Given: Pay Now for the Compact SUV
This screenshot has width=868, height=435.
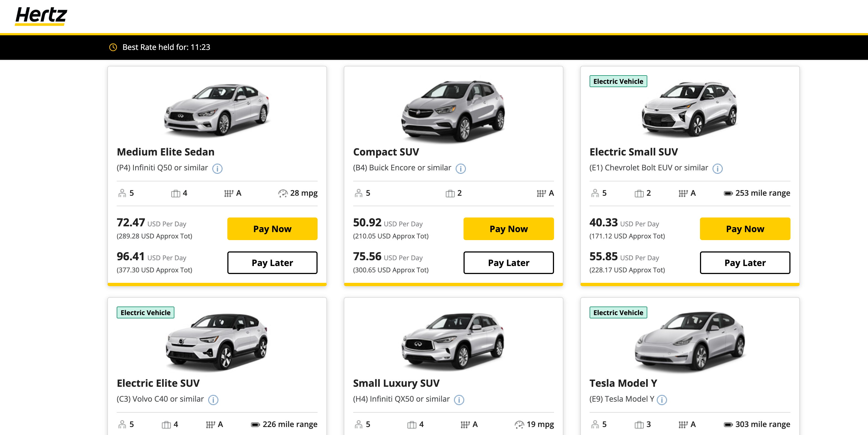Looking at the screenshot, I should click(x=508, y=229).
